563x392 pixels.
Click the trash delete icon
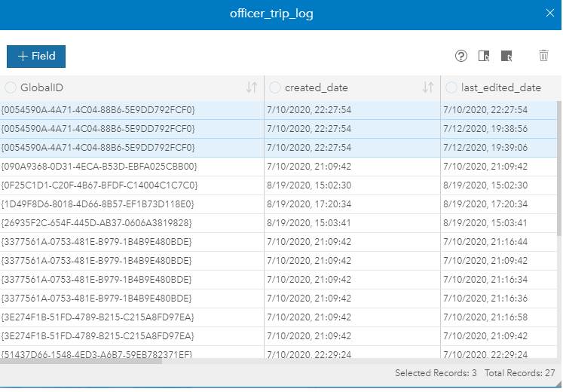543,56
